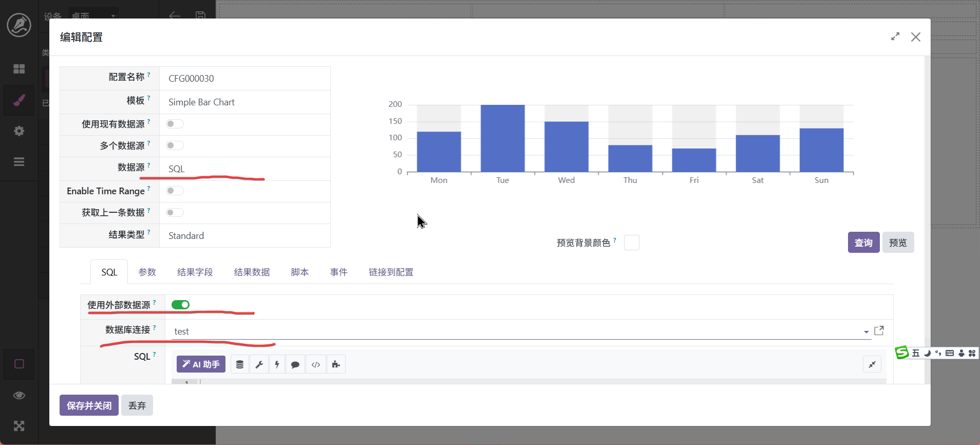980x445 pixels.
Task: Open the 数据库连接 dropdown arrow
Action: (x=866, y=332)
